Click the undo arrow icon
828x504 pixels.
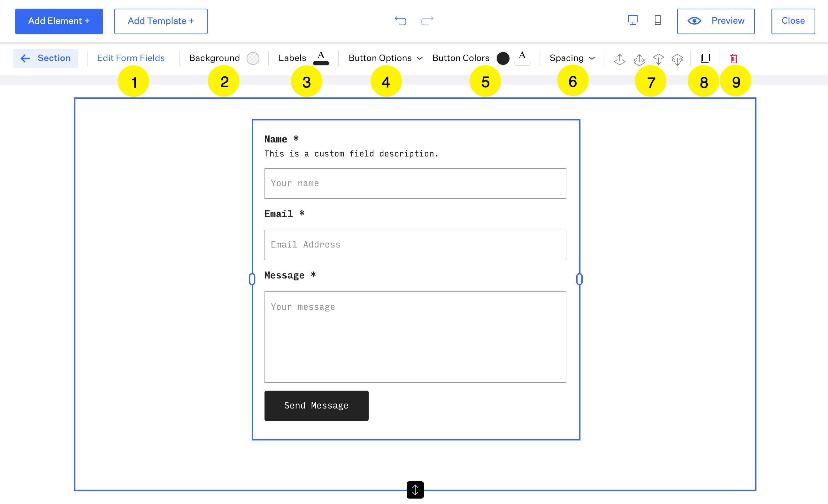[x=400, y=21]
